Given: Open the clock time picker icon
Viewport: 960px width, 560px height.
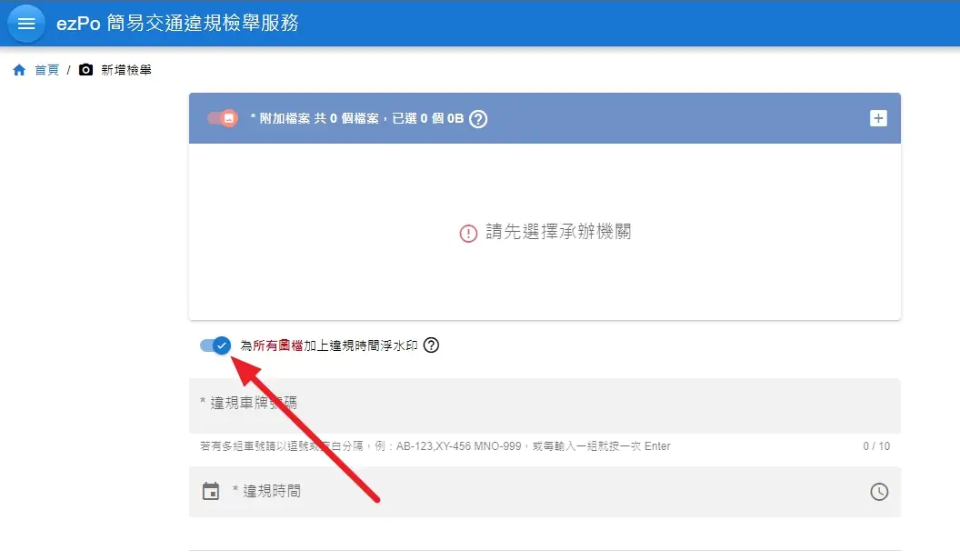Looking at the screenshot, I should [879, 492].
